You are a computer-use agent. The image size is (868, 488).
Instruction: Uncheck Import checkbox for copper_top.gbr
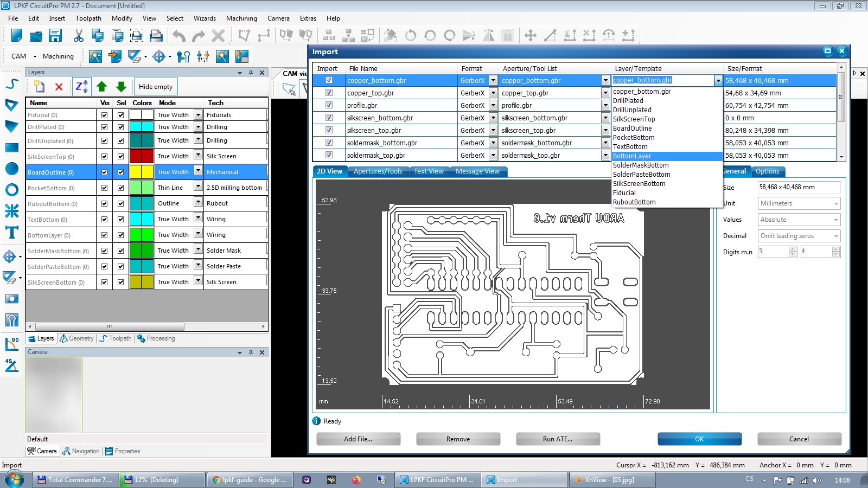point(329,93)
